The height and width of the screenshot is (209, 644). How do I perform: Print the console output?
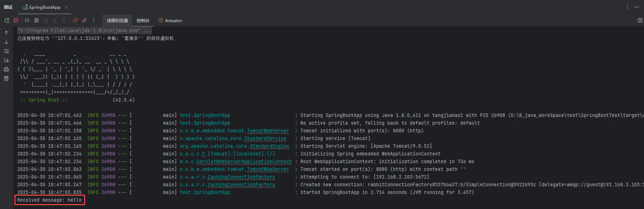(x=6, y=69)
